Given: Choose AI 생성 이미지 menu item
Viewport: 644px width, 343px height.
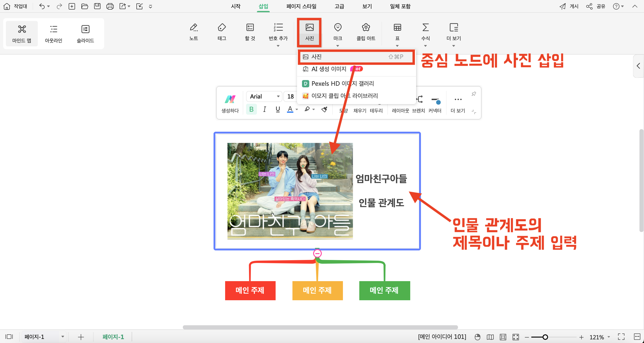Looking at the screenshot, I should 356,69.
